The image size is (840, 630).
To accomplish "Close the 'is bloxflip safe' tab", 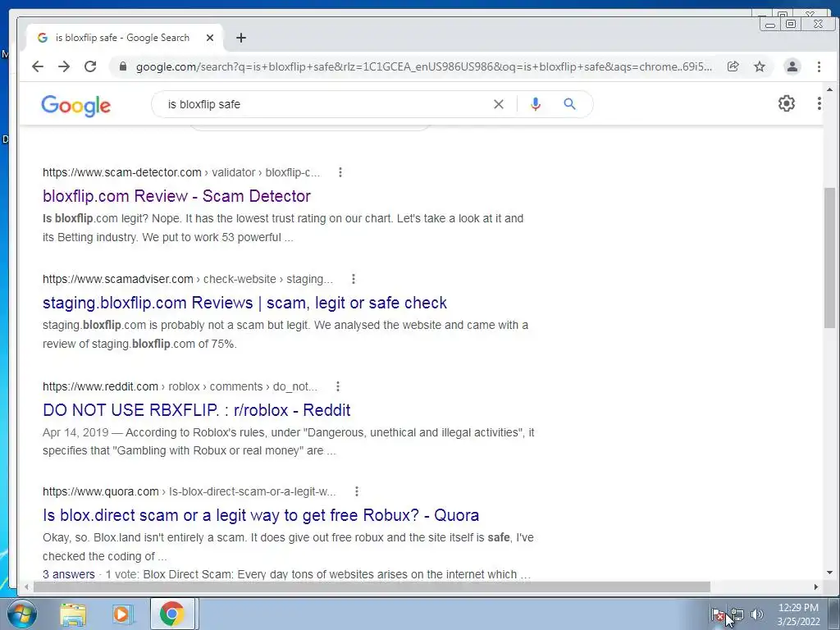I will pos(210,38).
